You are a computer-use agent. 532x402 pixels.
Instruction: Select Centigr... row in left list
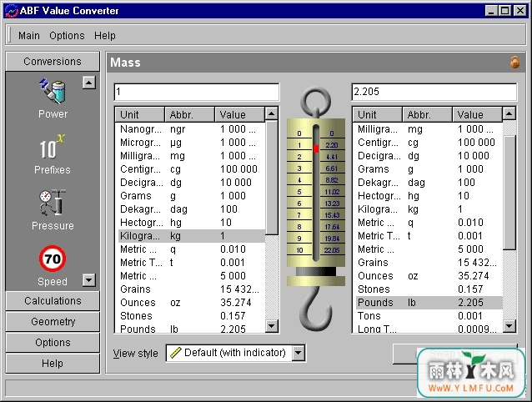[x=190, y=169]
